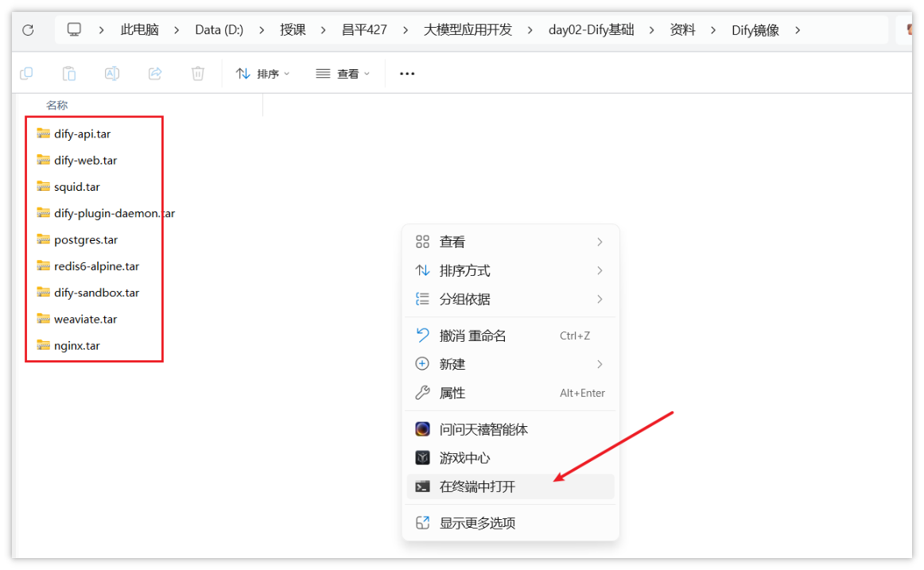
Task: Go to 此电脑 in the address bar
Action: (140, 30)
